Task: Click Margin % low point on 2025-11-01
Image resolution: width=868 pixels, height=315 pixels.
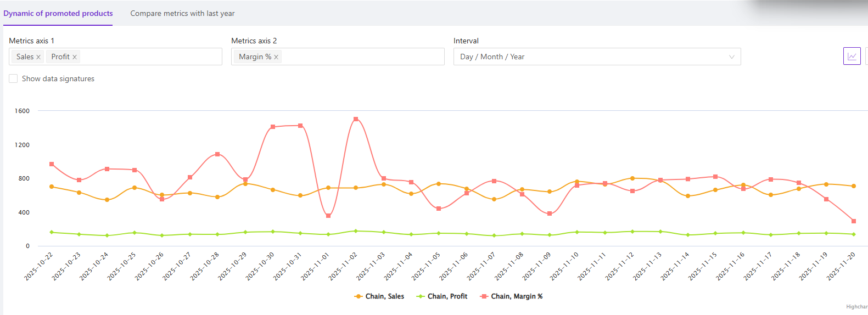Action: 328,216
